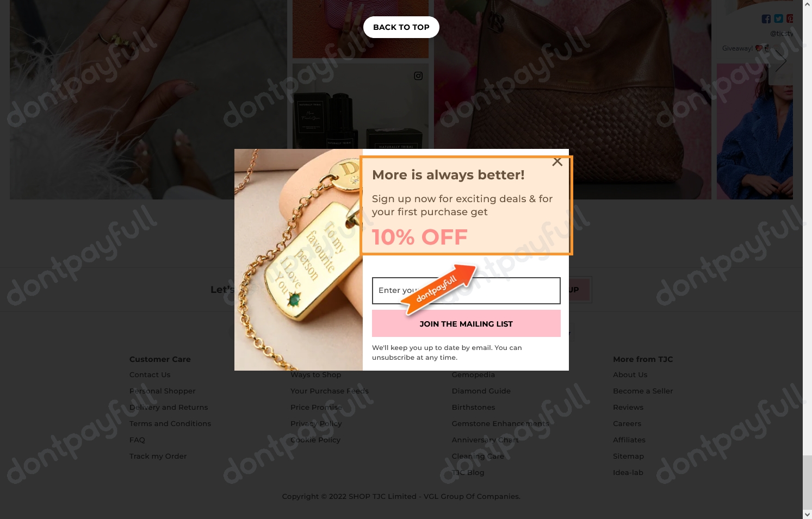Image resolution: width=812 pixels, height=519 pixels.
Task: Open the brown woven handbag image
Action: pos(573,99)
